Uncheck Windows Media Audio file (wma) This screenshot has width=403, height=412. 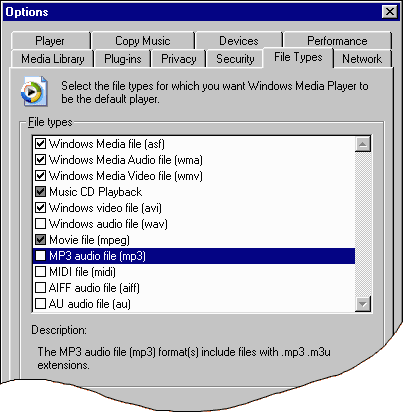point(40,160)
